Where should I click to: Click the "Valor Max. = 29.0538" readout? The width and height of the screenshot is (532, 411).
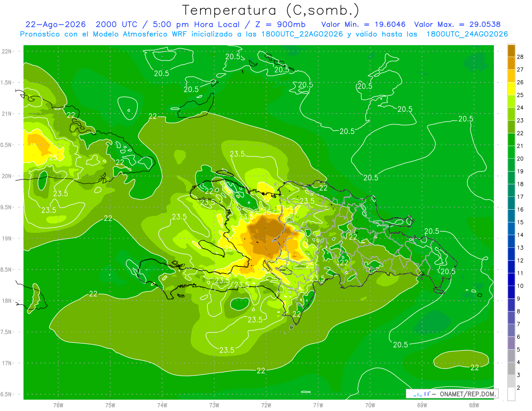457,24
